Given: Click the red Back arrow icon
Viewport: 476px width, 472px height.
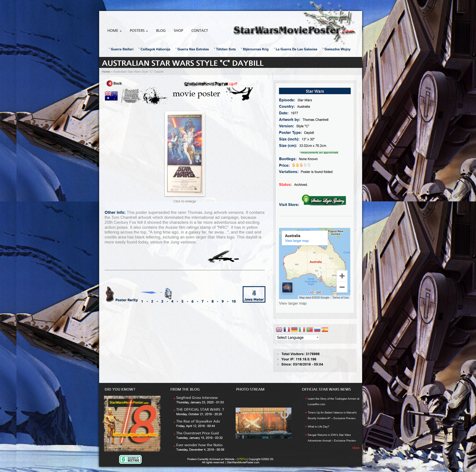Looking at the screenshot, I should [109, 83].
